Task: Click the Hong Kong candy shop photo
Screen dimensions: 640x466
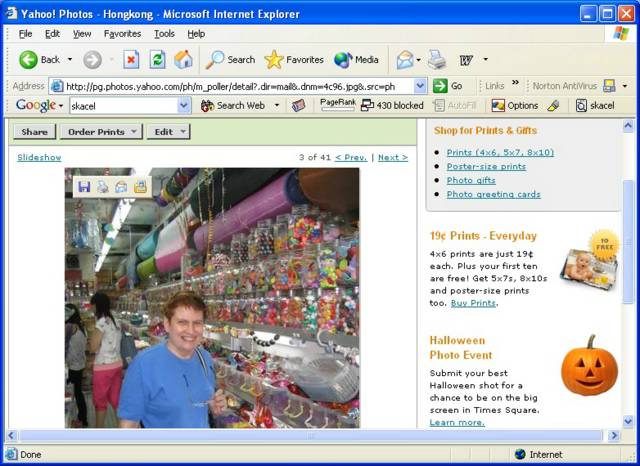Action: pos(212,298)
